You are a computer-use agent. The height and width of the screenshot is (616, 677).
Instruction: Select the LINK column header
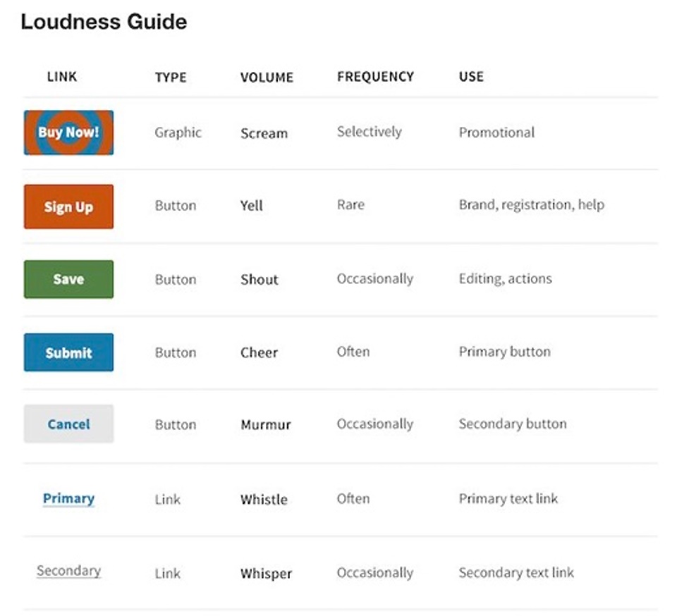pos(62,77)
